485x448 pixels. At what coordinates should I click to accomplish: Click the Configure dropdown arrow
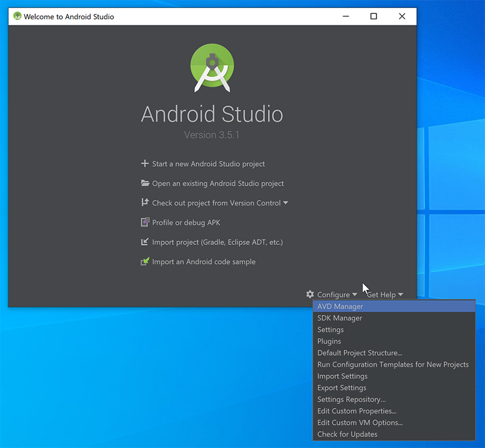tap(355, 295)
